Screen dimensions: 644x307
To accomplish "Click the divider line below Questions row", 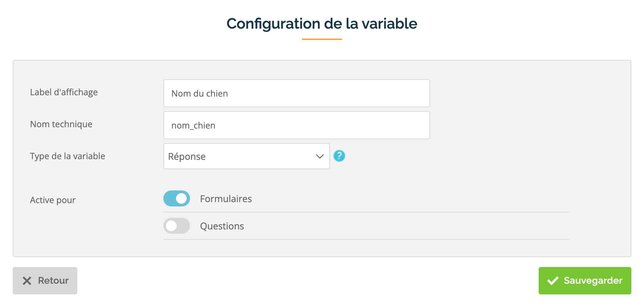I will [366, 239].
